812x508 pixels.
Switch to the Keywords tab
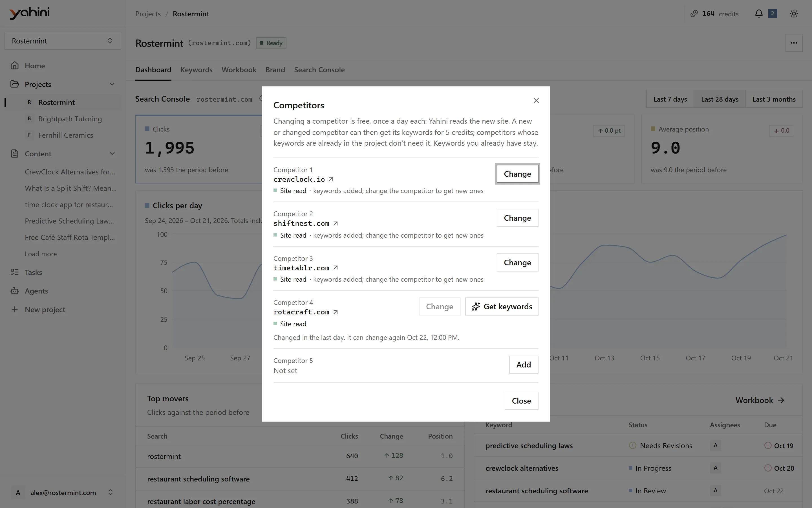coord(196,70)
